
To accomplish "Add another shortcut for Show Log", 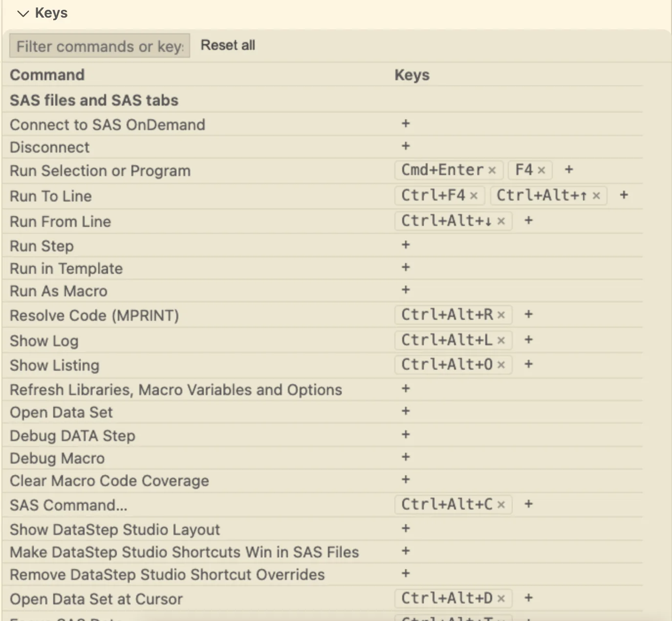I will coord(528,340).
